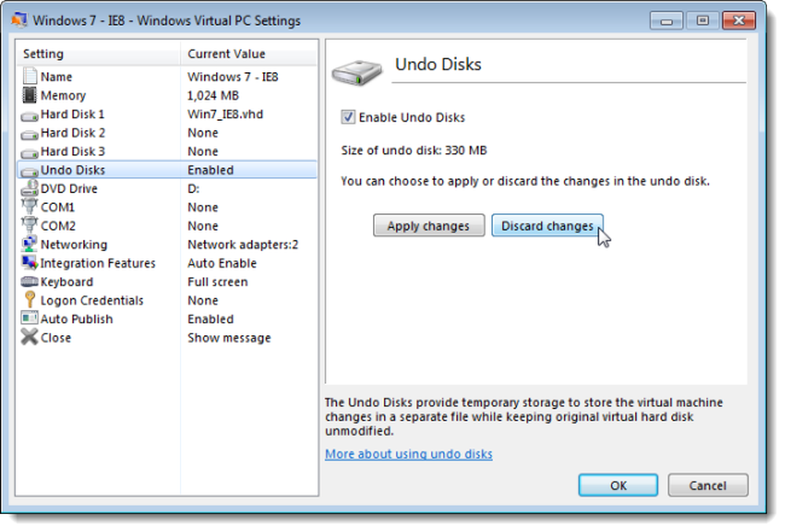Select the COM1 setting
The height and width of the screenshot is (532, 785).
point(167,207)
